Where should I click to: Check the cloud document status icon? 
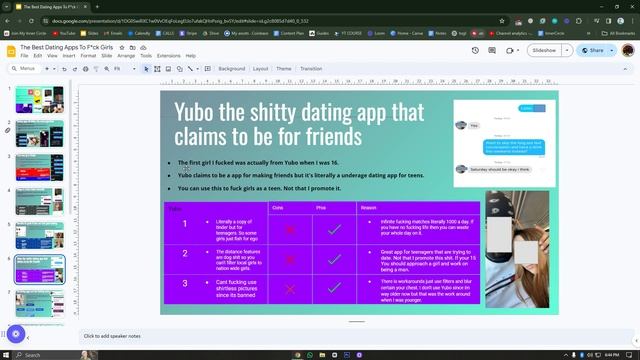pyautogui.click(x=143, y=48)
